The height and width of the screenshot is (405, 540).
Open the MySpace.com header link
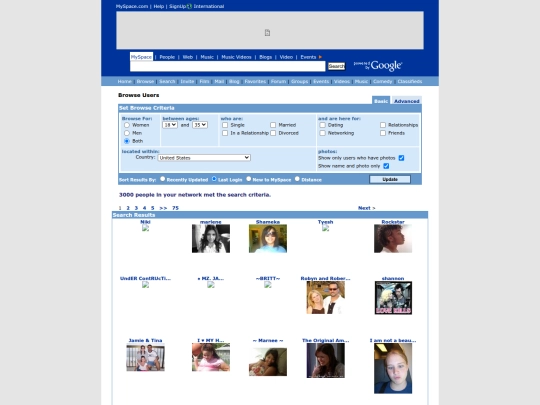(x=132, y=6)
